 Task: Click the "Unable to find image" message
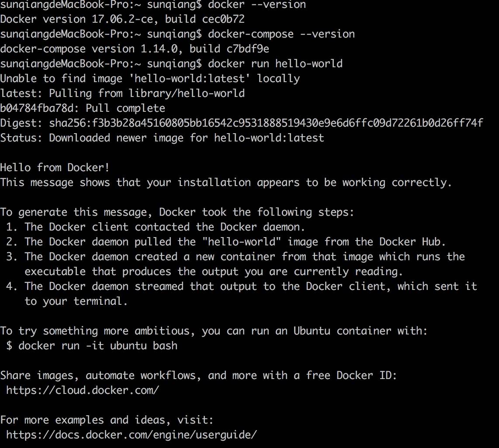[150, 79]
